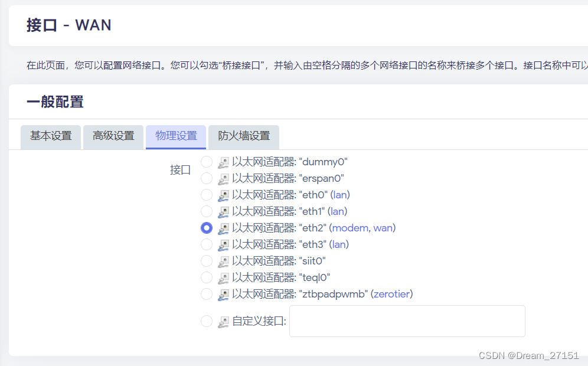Select the 物理设置 tab
Viewport: 588px width, 366px height.
(176, 137)
